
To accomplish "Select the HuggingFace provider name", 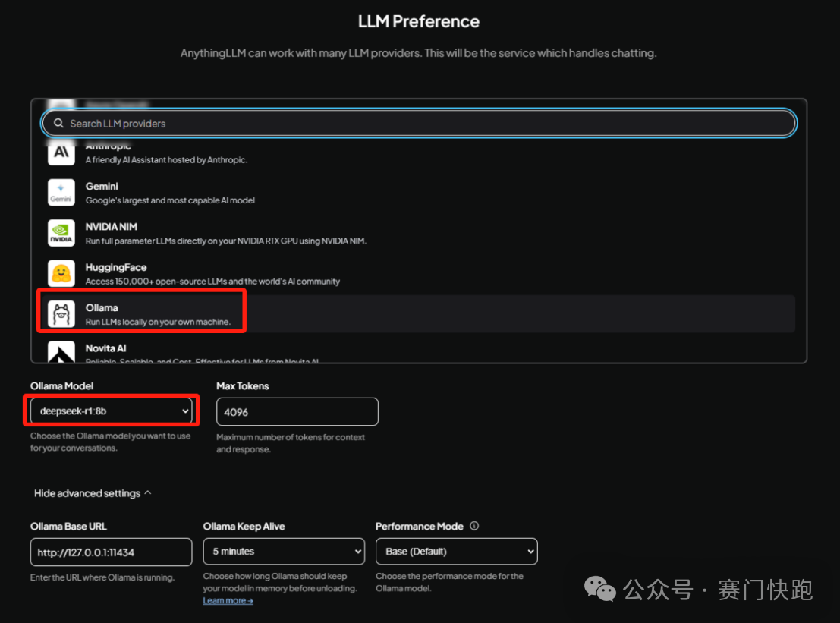I will 116,267.
